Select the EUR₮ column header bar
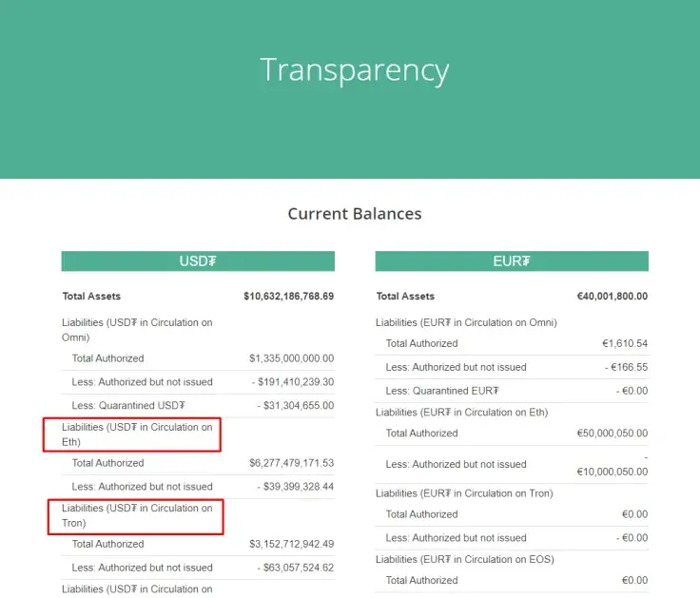This screenshot has height=598, width=700. [x=512, y=261]
